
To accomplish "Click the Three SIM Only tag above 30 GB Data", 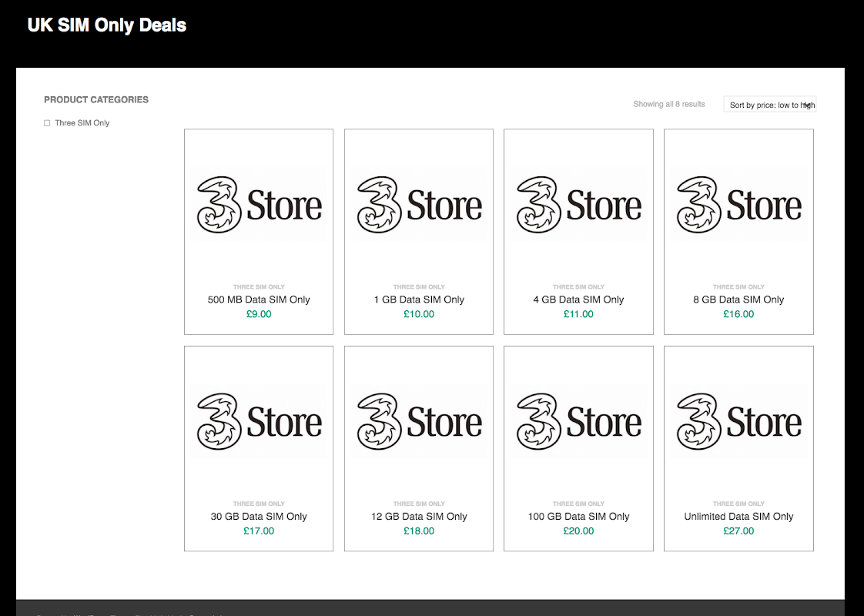I will 259,504.
